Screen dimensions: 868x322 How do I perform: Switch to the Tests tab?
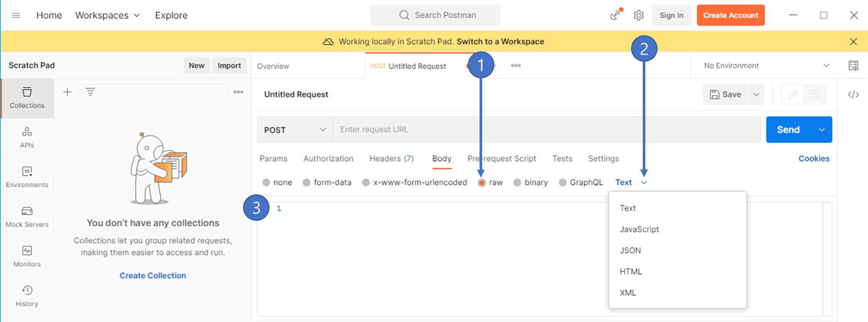pos(562,159)
